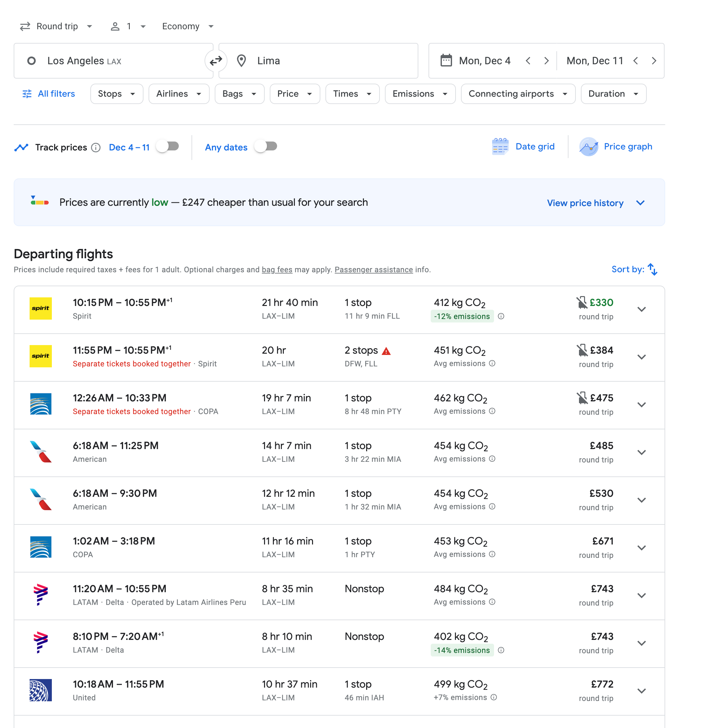Image resolution: width=704 pixels, height=728 pixels.
Task: Swap origin and destination cities
Action: pyautogui.click(x=216, y=60)
